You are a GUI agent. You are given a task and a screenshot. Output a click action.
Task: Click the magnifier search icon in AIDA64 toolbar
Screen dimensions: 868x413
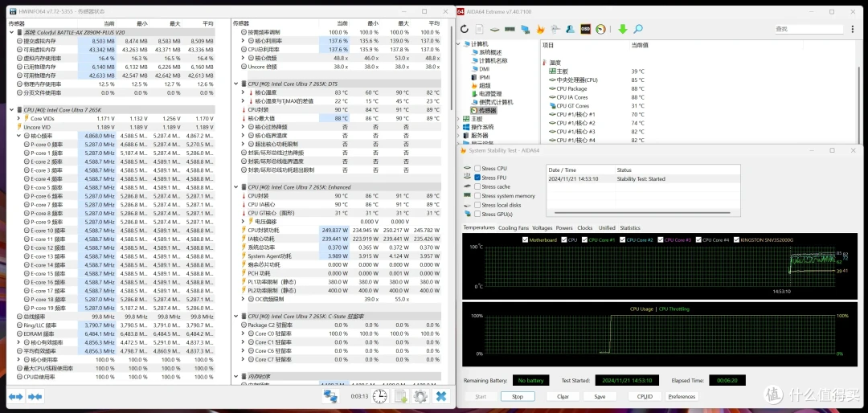coord(638,29)
